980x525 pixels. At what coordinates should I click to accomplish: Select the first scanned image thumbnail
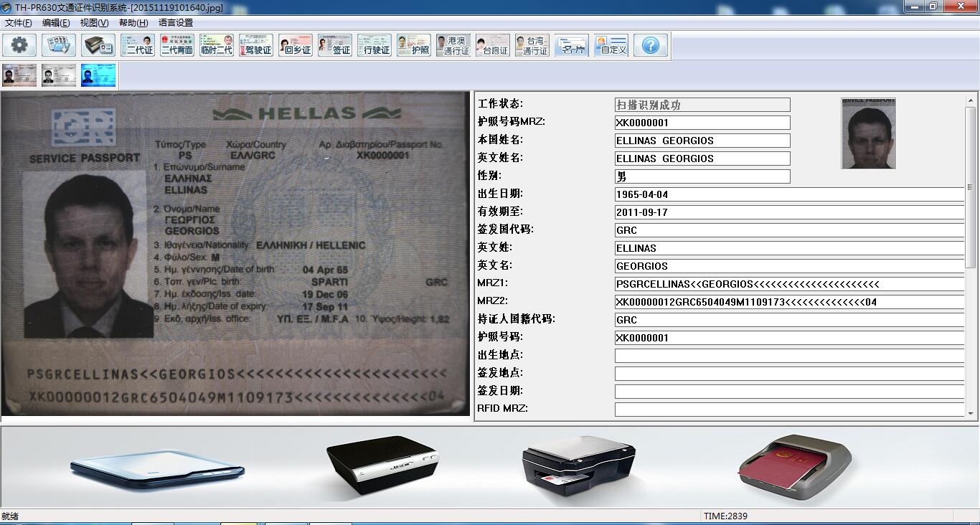pos(19,75)
